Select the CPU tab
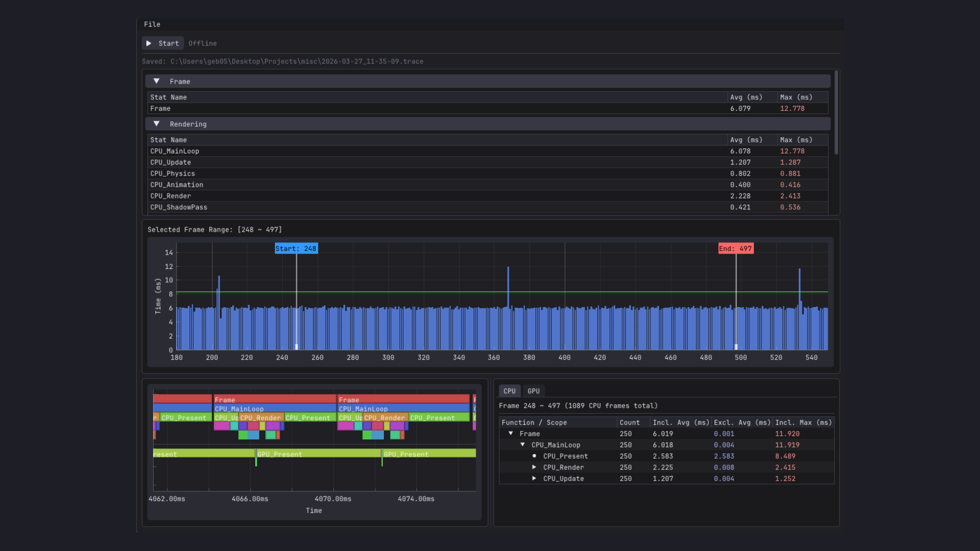Image resolution: width=980 pixels, height=551 pixels. [509, 391]
